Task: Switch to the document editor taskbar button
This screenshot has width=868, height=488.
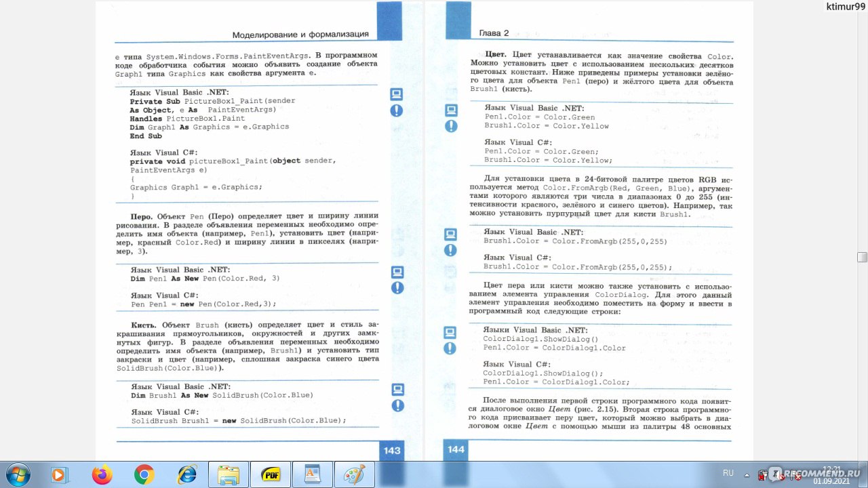Action: pos(313,474)
